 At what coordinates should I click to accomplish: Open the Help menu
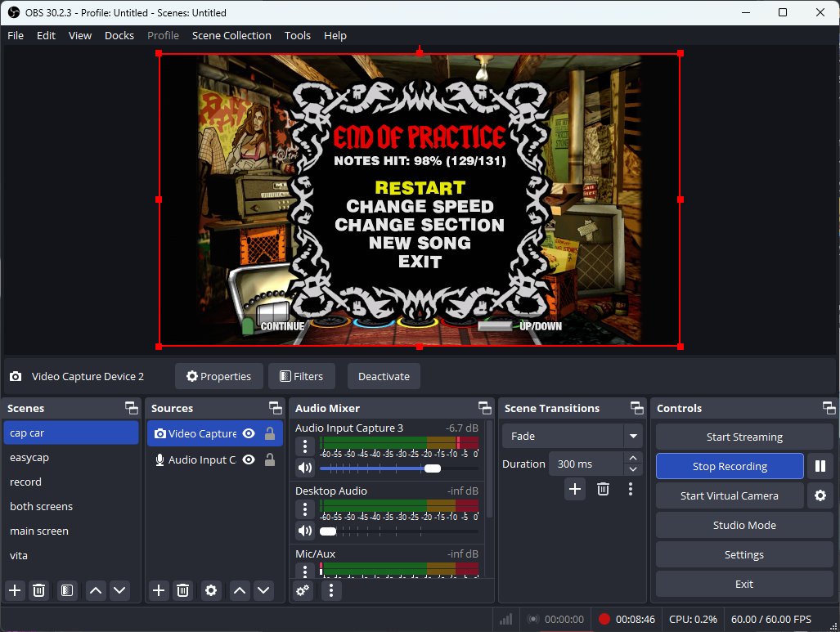(x=335, y=35)
